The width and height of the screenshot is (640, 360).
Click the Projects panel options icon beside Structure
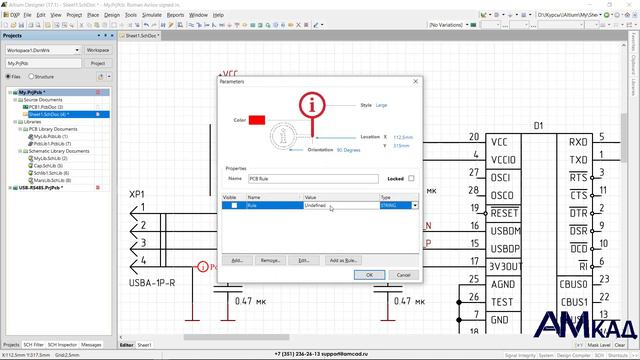(x=101, y=76)
